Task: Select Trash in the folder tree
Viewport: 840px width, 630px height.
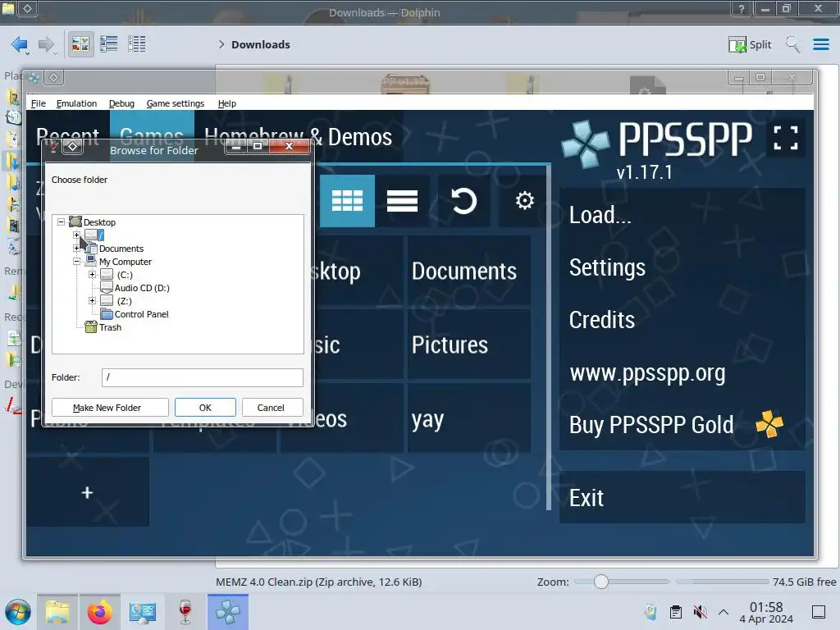Action: point(110,327)
